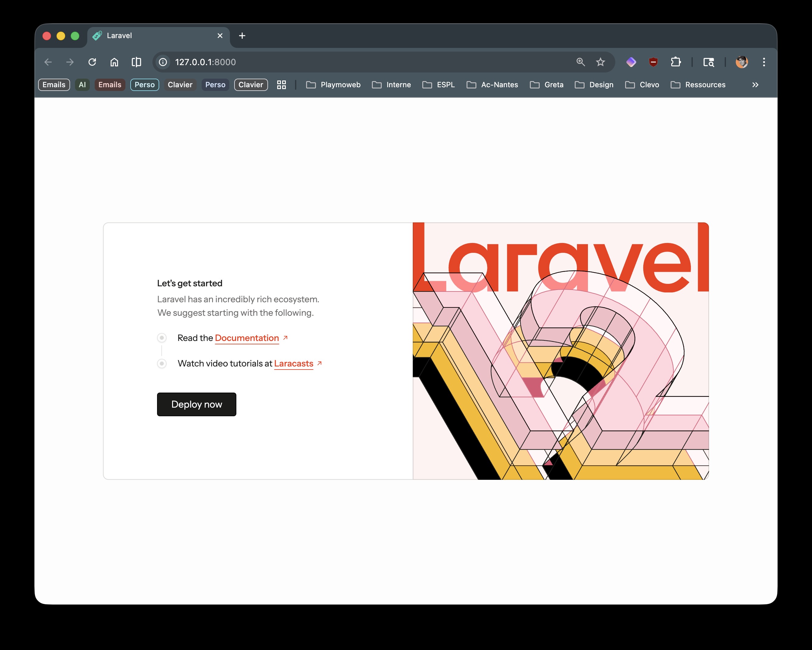Image resolution: width=812 pixels, height=650 pixels.
Task: Open the reading list side panel icon
Action: click(136, 62)
